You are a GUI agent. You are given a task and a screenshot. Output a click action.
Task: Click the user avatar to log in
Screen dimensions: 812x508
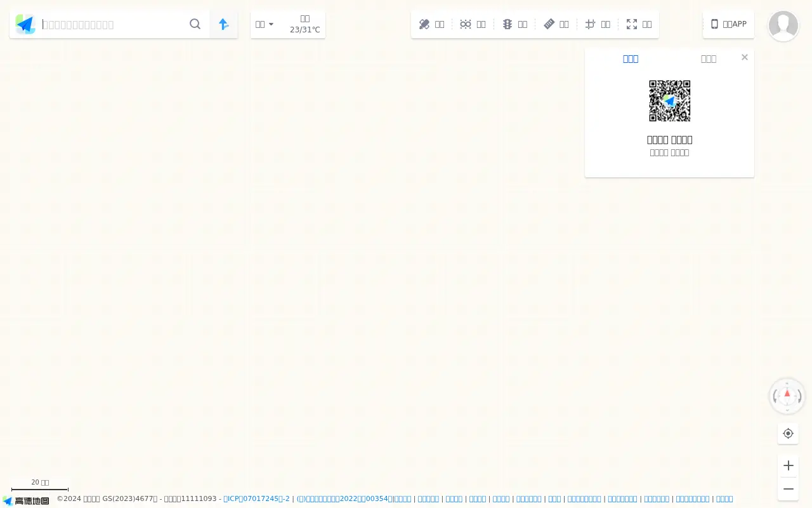point(783,26)
